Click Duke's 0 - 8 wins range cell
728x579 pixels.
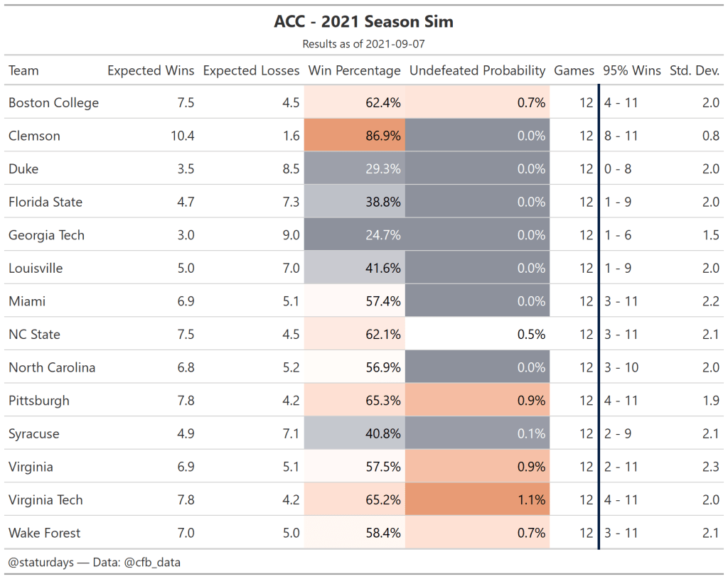click(x=617, y=168)
